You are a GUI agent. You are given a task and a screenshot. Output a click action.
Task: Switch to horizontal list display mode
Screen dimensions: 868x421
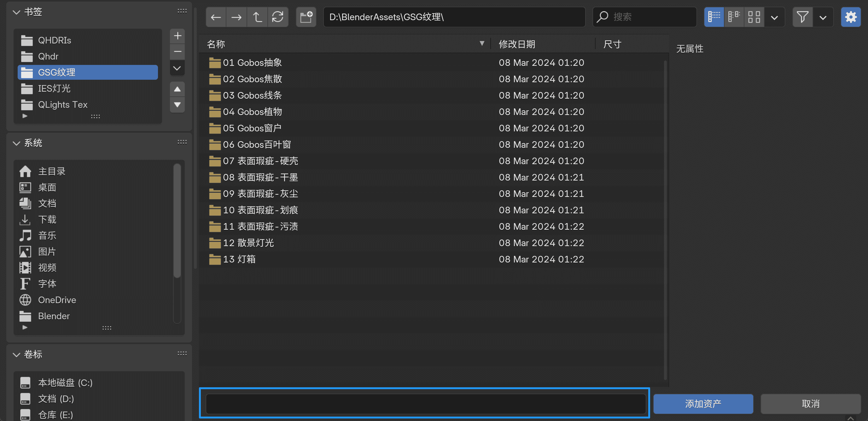pyautogui.click(x=734, y=17)
